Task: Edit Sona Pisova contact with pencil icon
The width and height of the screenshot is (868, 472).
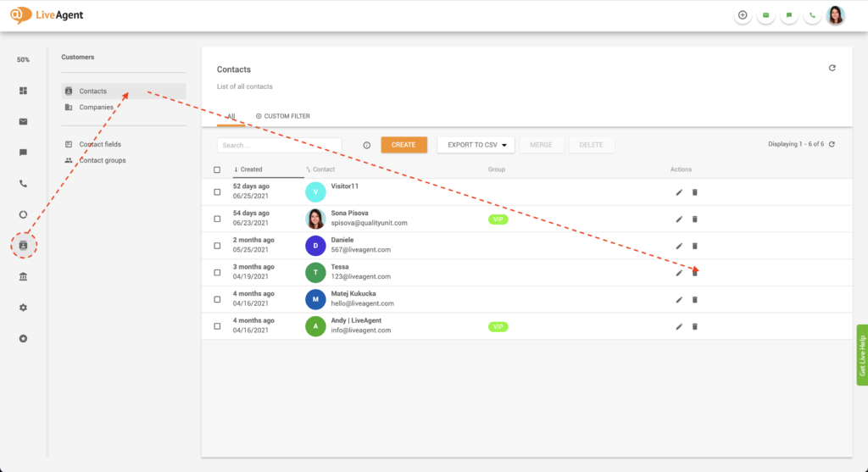Action: pyautogui.click(x=679, y=219)
